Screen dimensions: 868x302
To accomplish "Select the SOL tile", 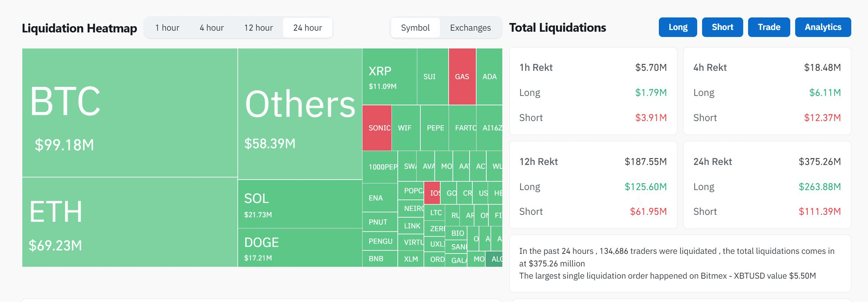I will (x=300, y=204).
